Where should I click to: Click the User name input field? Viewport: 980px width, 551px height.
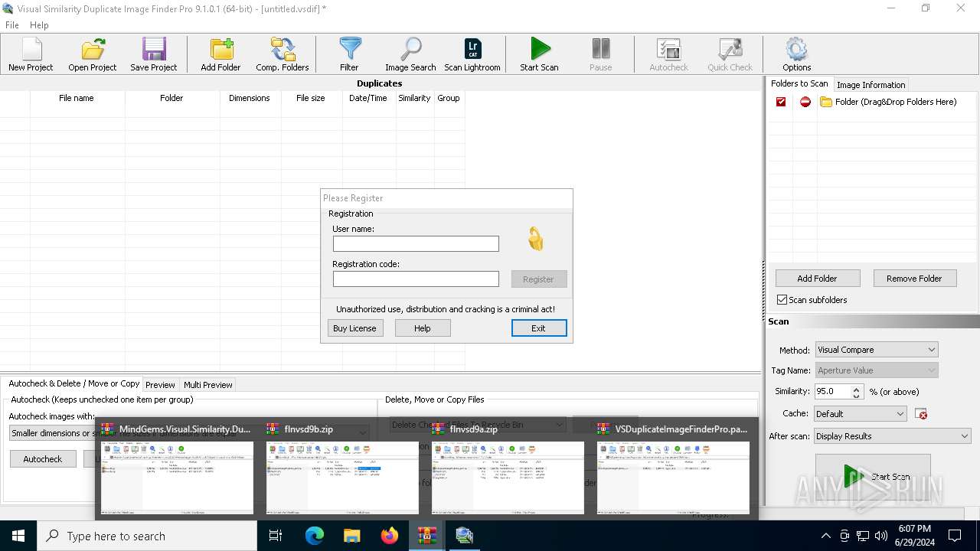pyautogui.click(x=416, y=244)
